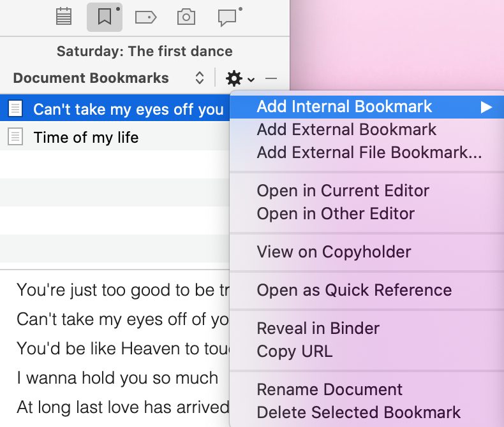The image size is (504, 427).
Task: Open the Notes inspector tab icon
Action: pyautogui.click(x=64, y=17)
